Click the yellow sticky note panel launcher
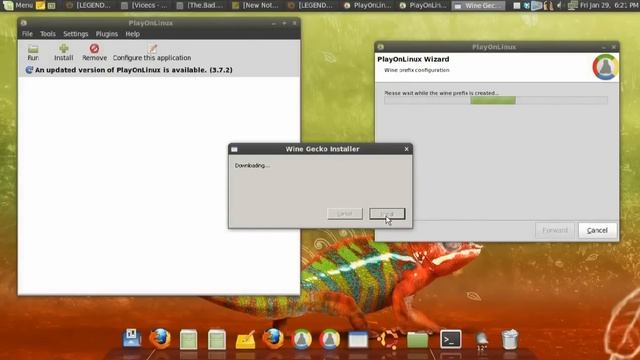 [x=40, y=5]
